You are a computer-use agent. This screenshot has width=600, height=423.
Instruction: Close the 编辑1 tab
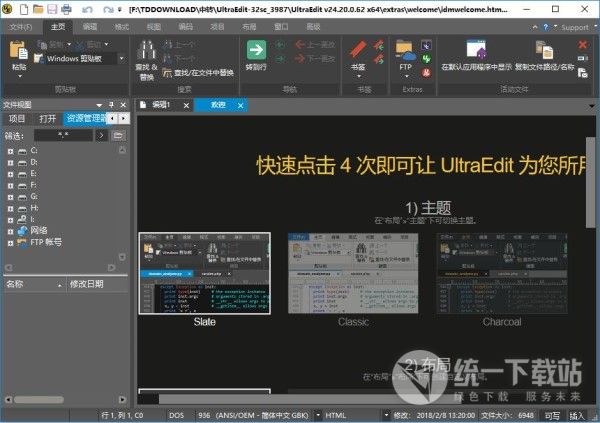[186, 106]
